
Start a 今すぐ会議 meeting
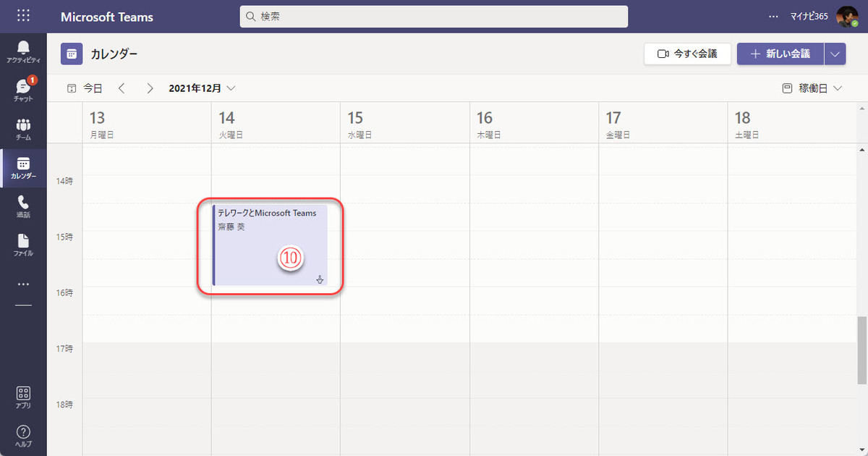[x=687, y=54]
